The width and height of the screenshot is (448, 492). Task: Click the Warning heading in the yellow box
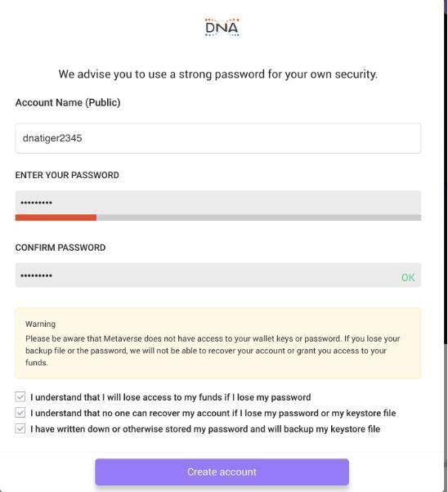pos(41,324)
